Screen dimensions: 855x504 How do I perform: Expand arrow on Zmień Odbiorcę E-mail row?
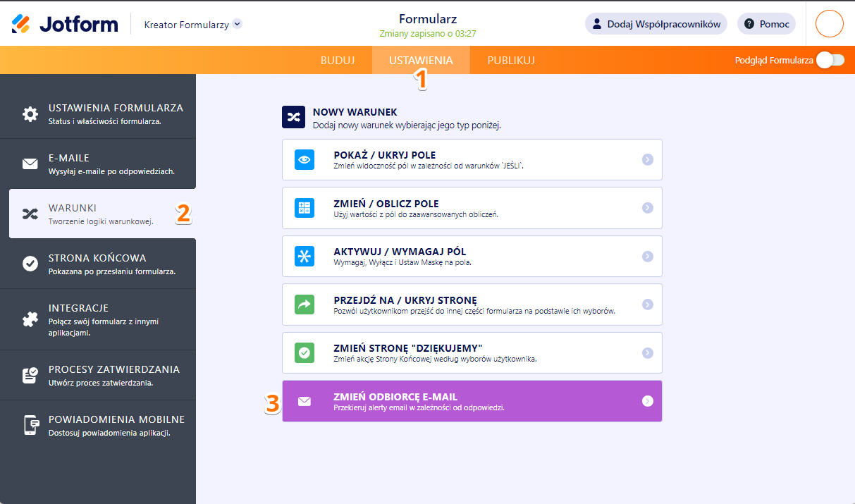[x=648, y=401]
